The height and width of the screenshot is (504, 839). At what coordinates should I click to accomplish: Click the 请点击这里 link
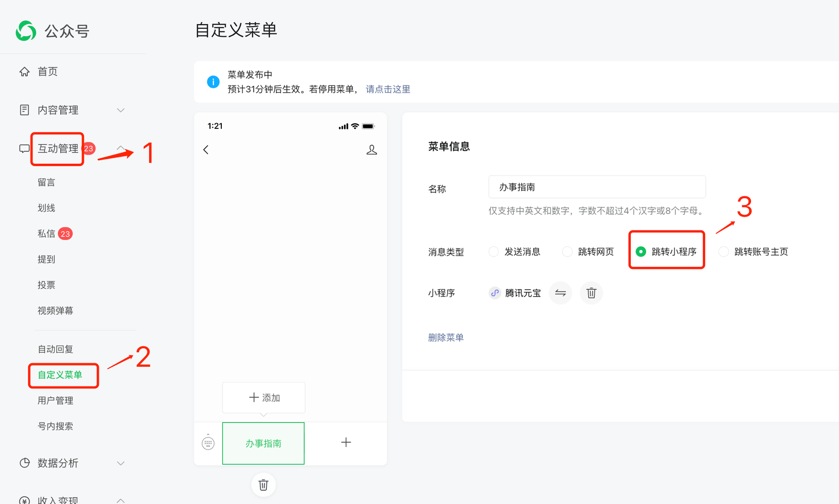coord(388,90)
